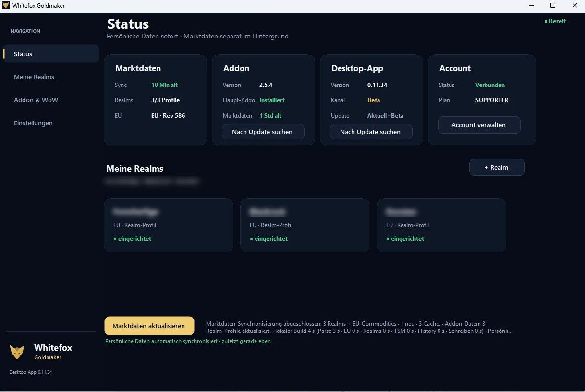Click the '10 Min alt' sync value
The image size is (585, 392).
164,85
